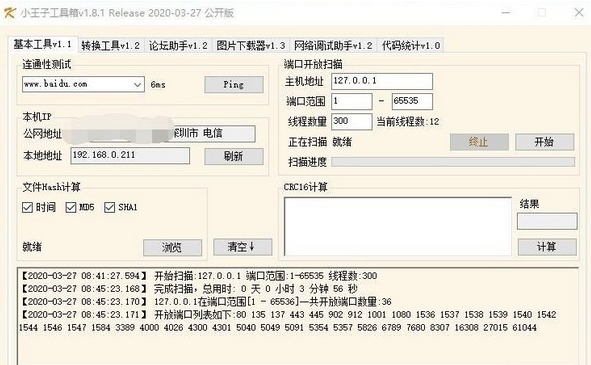Screen dimensions: 591x365
Task: Click the 公网地址 field
Action: (x=162, y=133)
